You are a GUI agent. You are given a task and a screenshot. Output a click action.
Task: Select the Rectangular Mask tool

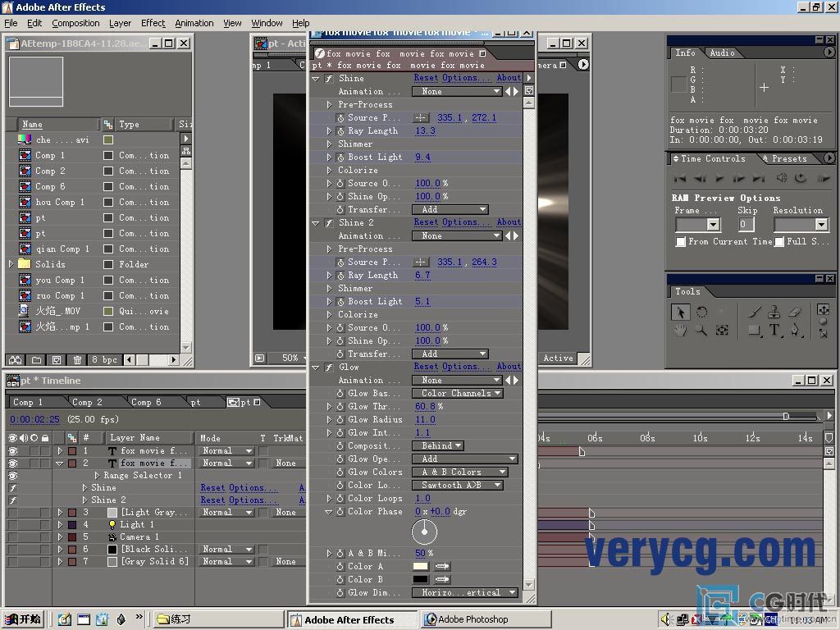pos(755,330)
